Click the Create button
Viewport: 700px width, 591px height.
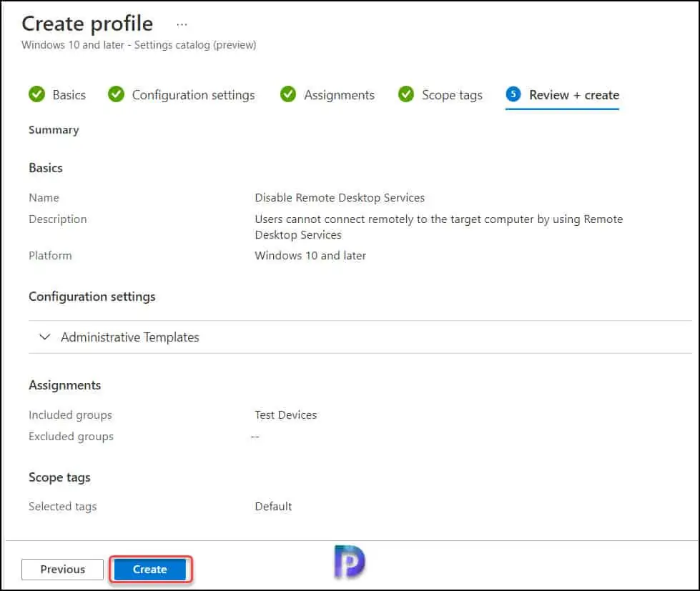coord(150,569)
